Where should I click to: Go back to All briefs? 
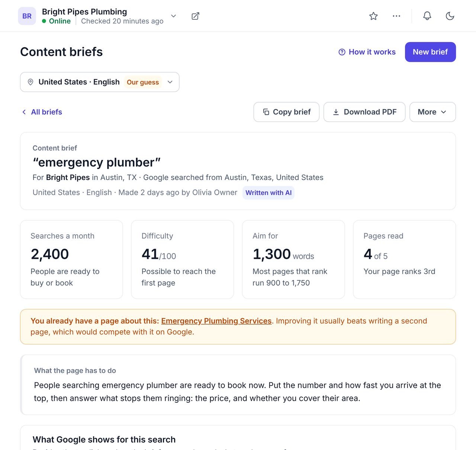[42, 112]
